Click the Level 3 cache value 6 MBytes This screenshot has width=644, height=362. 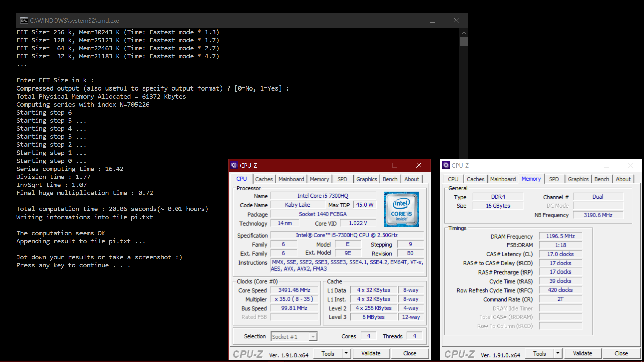click(x=373, y=317)
